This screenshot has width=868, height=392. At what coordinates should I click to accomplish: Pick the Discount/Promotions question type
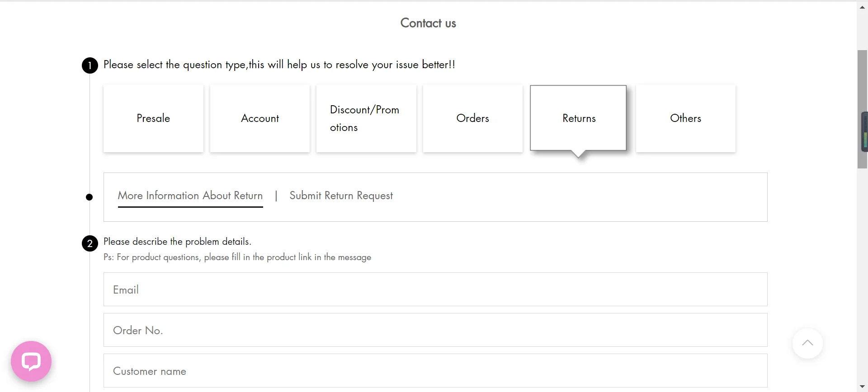366,118
